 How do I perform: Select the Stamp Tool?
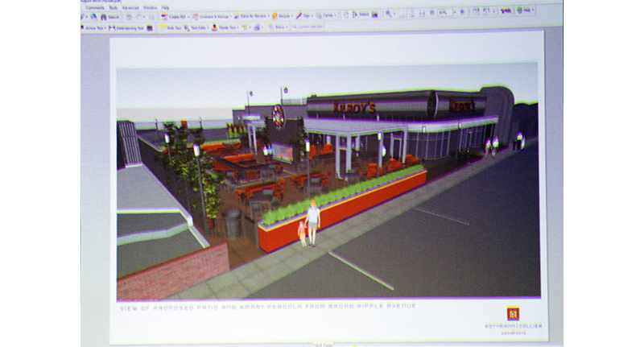[224, 27]
